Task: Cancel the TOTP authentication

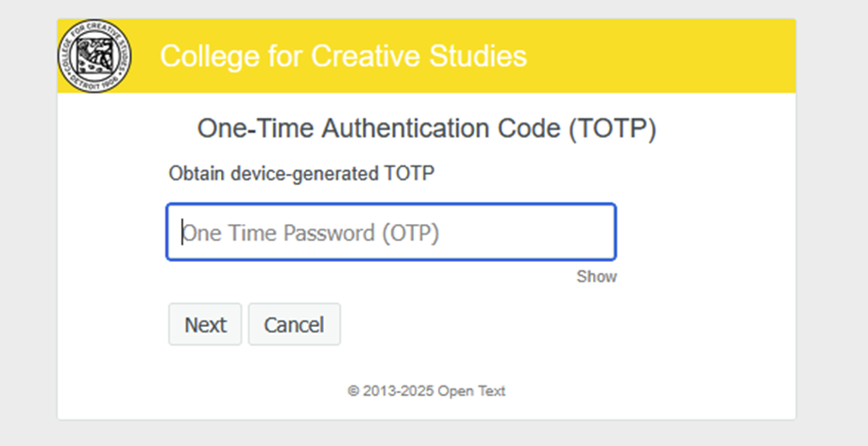Action: pos(294,325)
